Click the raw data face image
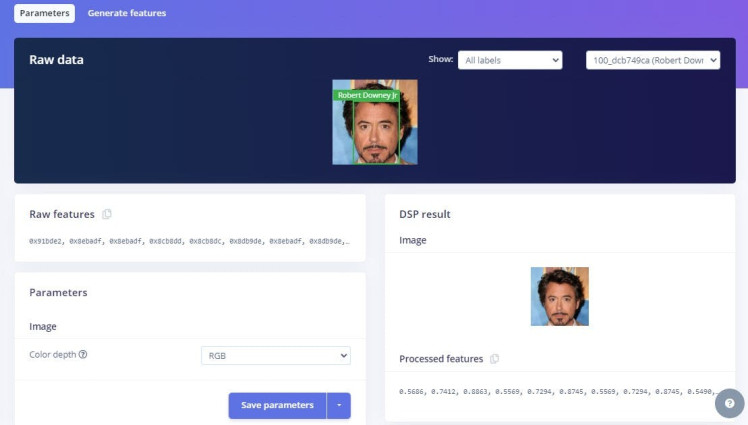The image size is (748, 425). point(375,122)
